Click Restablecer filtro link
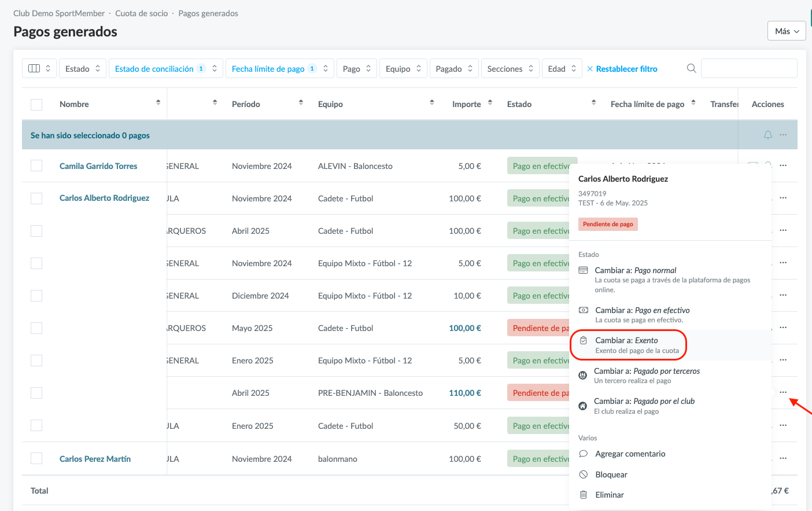Screen dimensions: 812x511 [626, 69]
